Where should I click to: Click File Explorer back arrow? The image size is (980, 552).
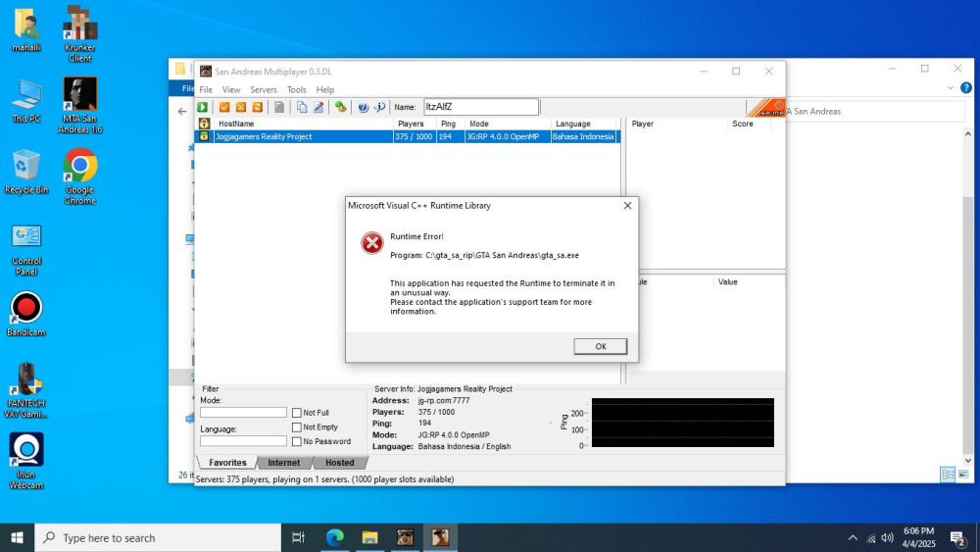pyautogui.click(x=182, y=111)
